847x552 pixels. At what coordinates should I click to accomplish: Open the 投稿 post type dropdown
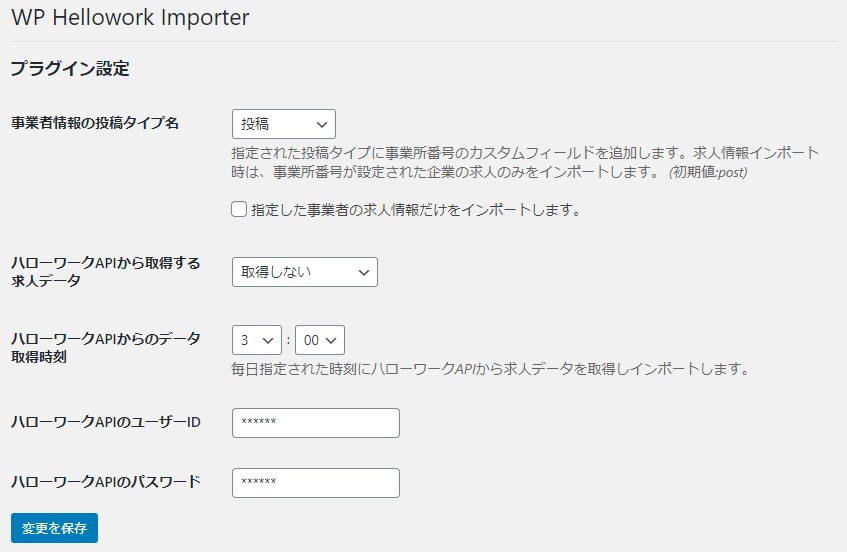(284, 124)
